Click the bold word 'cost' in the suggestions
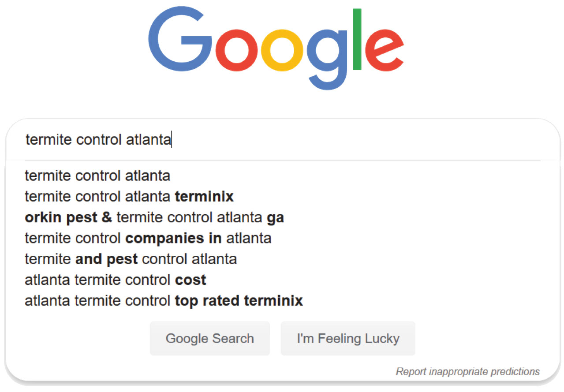The image size is (564, 392). [x=190, y=280]
